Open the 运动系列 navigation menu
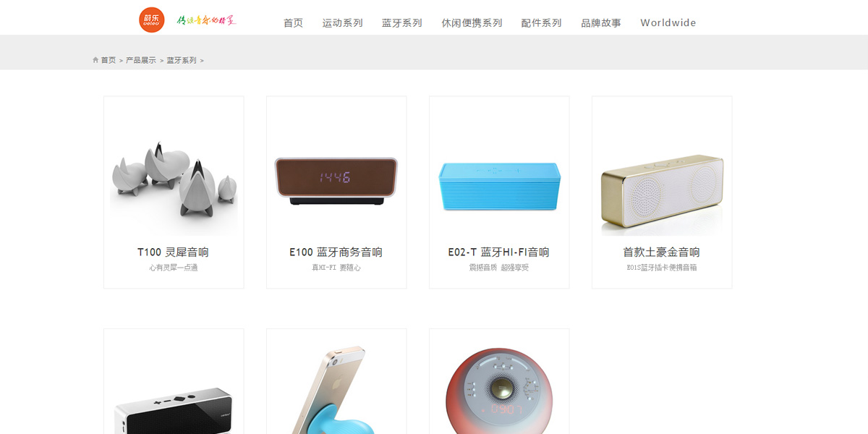The image size is (868, 434). click(x=342, y=22)
